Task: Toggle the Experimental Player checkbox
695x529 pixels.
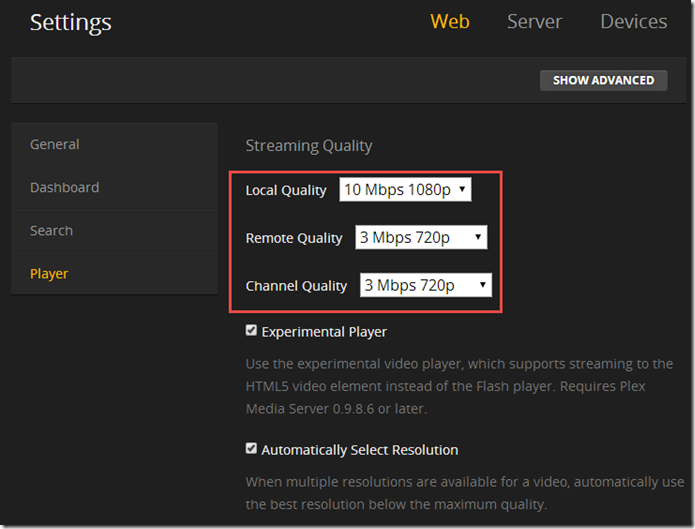Action: coord(252,331)
